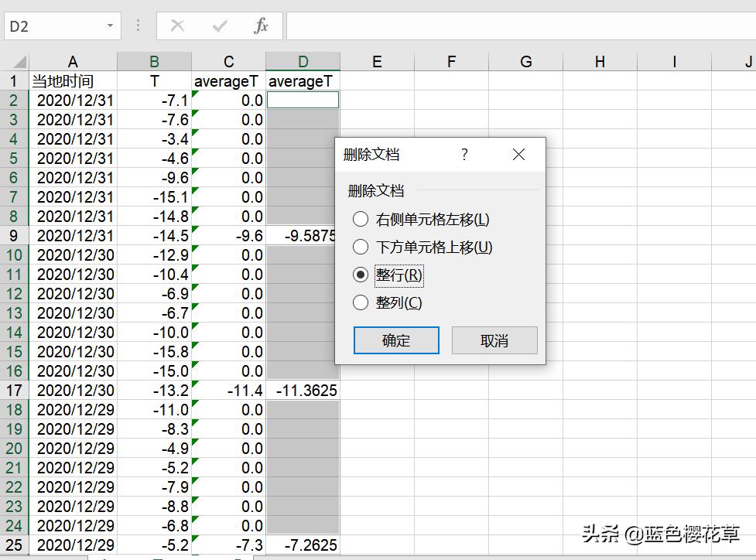Viewport: 756px width, 560px height.
Task: Select row 9 header
Action: (14, 236)
